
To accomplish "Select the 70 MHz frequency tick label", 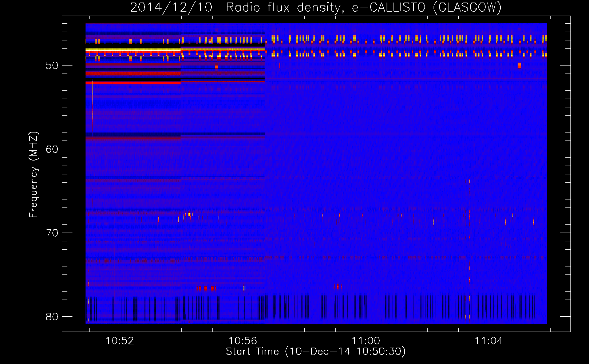I will pyautogui.click(x=52, y=233).
